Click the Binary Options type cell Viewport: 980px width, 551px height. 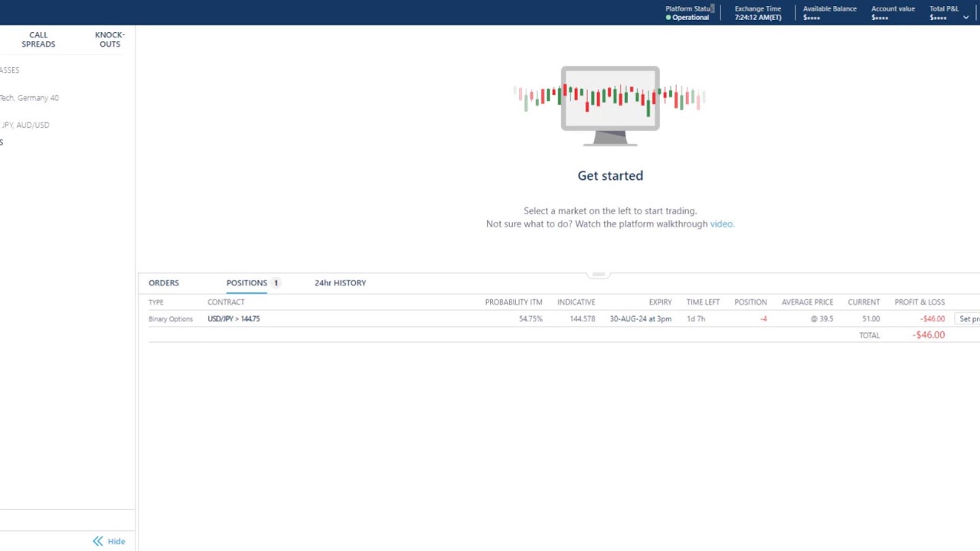pos(171,319)
